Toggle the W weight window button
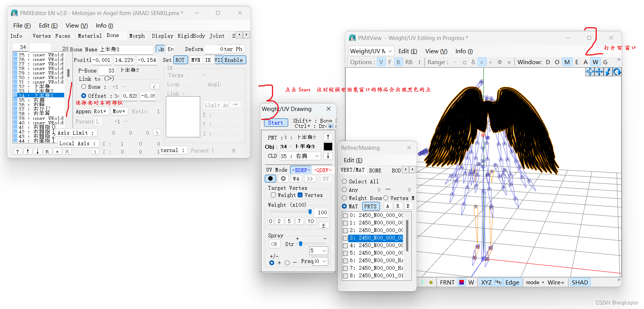644x309 pixels. click(x=595, y=62)
